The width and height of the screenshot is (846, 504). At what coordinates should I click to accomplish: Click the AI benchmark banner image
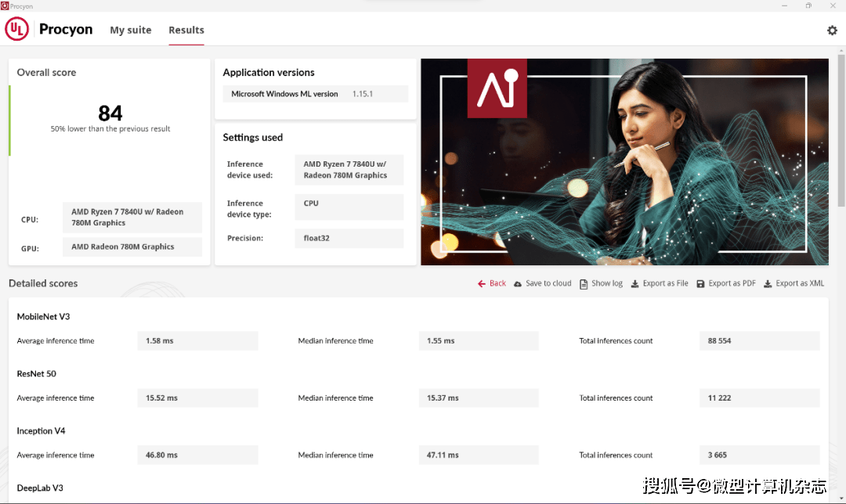point(624,162)
